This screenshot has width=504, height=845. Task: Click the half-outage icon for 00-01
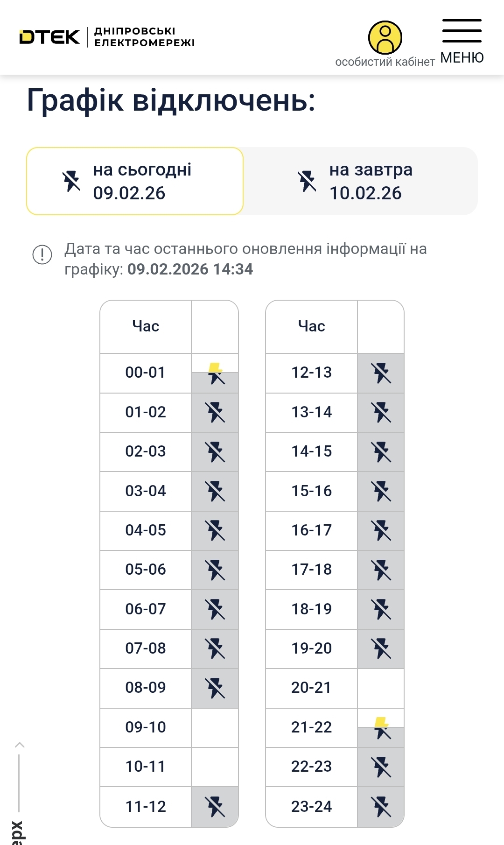point(215,373)
